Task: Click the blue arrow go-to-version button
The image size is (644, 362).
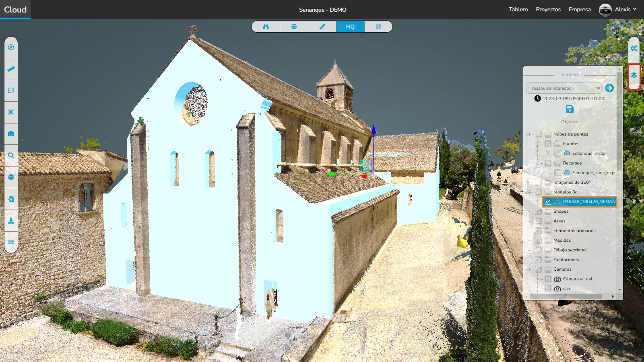Action: tap(609, 88)
